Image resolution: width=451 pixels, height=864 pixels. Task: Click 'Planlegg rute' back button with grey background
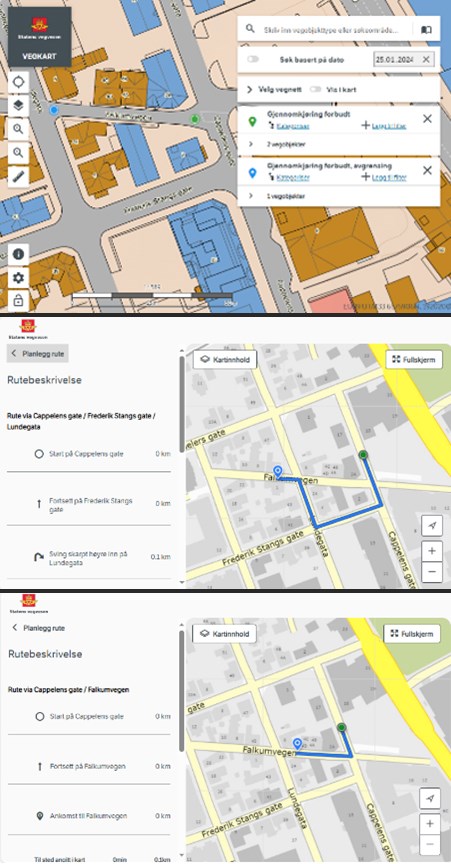(x=37, y=354)
